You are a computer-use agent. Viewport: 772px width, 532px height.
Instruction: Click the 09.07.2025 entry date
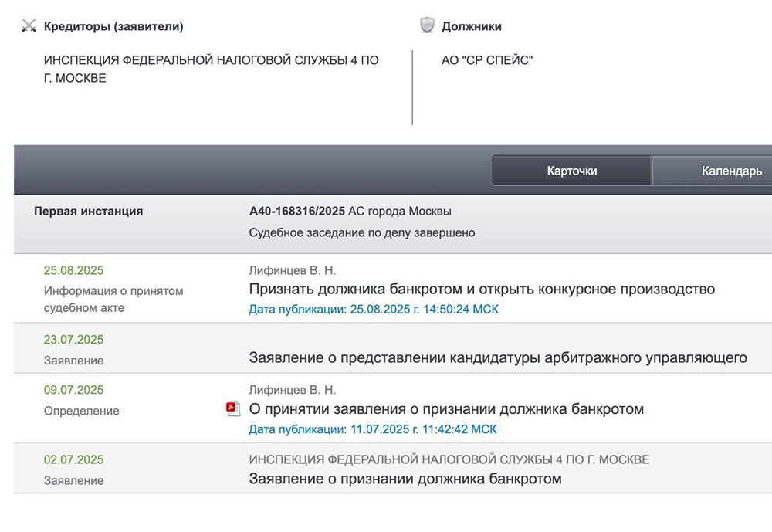point(73,390)
